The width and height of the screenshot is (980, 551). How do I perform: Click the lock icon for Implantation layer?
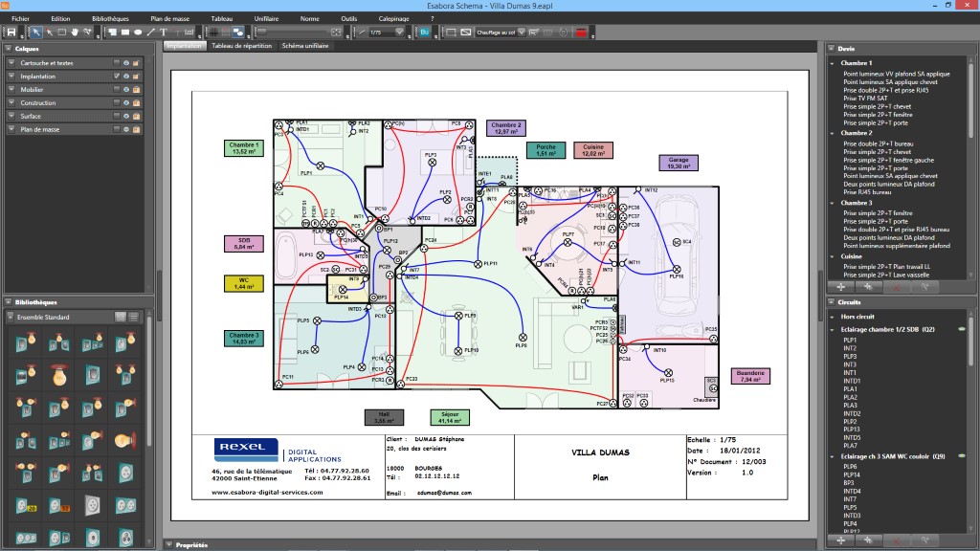[136, 77]
